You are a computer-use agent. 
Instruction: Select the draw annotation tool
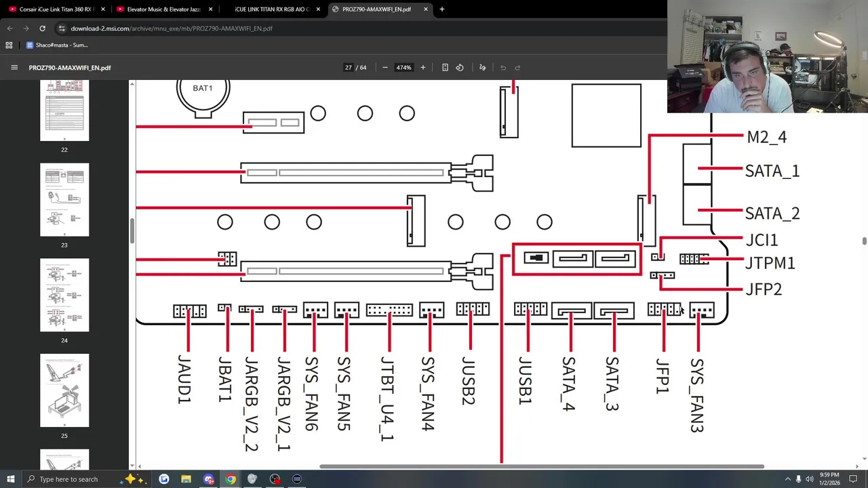click(483, 68)
